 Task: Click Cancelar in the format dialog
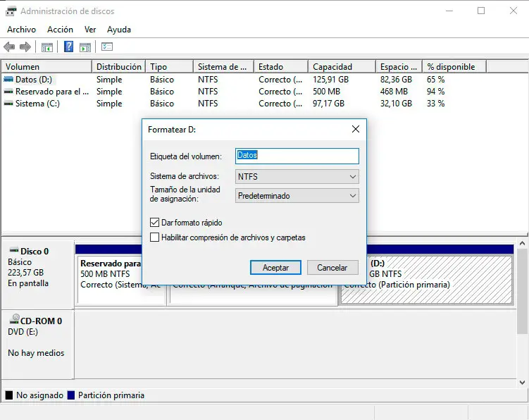point(332,267)
